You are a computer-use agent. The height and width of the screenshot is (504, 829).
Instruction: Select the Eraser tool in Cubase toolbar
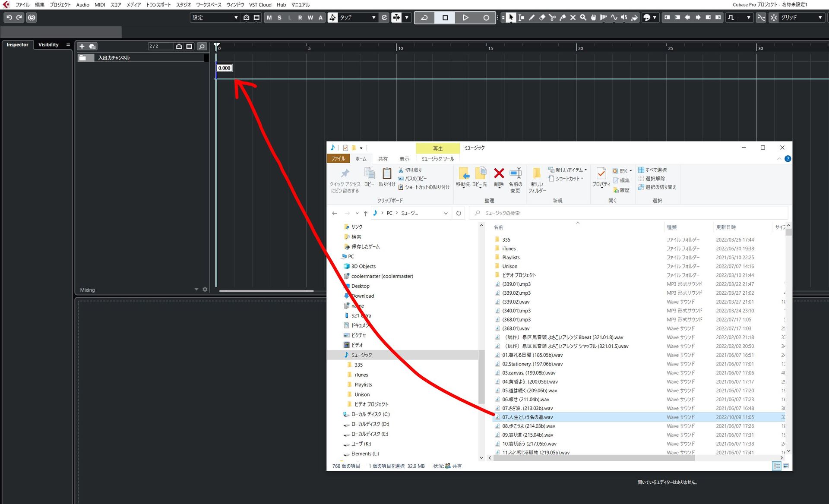point(542,18)
